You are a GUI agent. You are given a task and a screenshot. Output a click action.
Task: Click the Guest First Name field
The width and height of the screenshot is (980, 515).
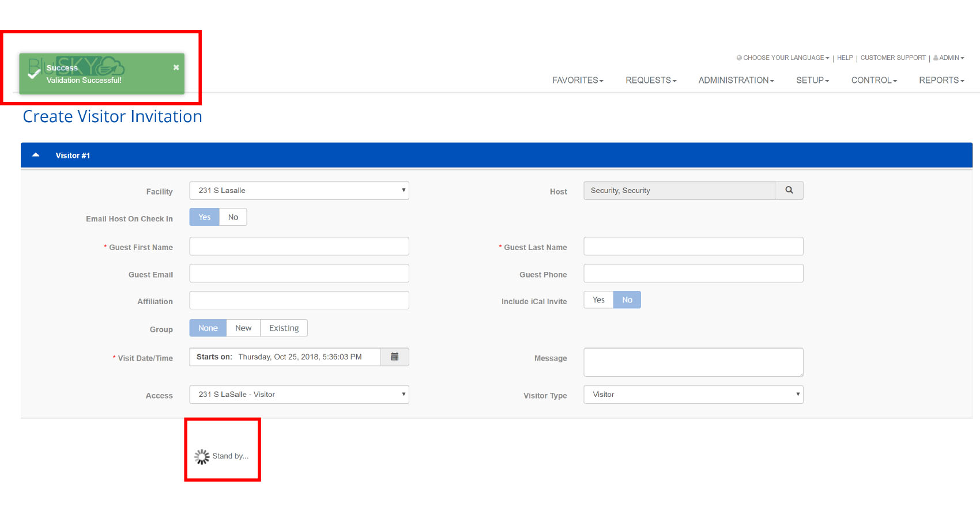299,247
